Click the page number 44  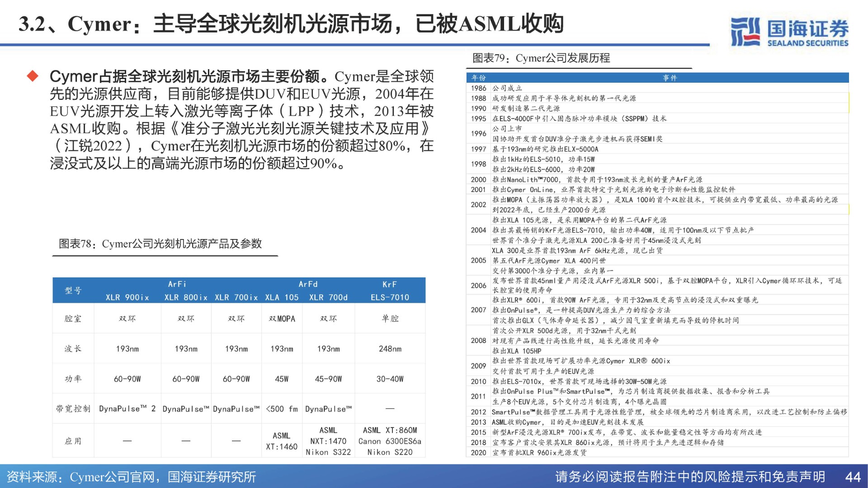point(853,477)
